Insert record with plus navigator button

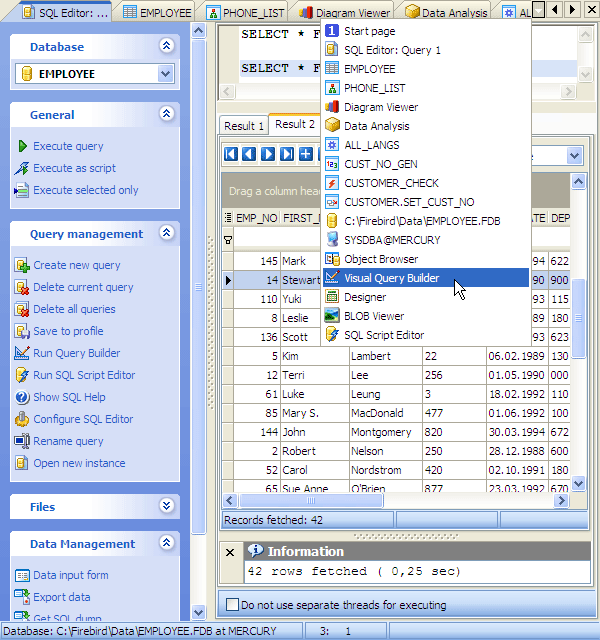[306, 154]
